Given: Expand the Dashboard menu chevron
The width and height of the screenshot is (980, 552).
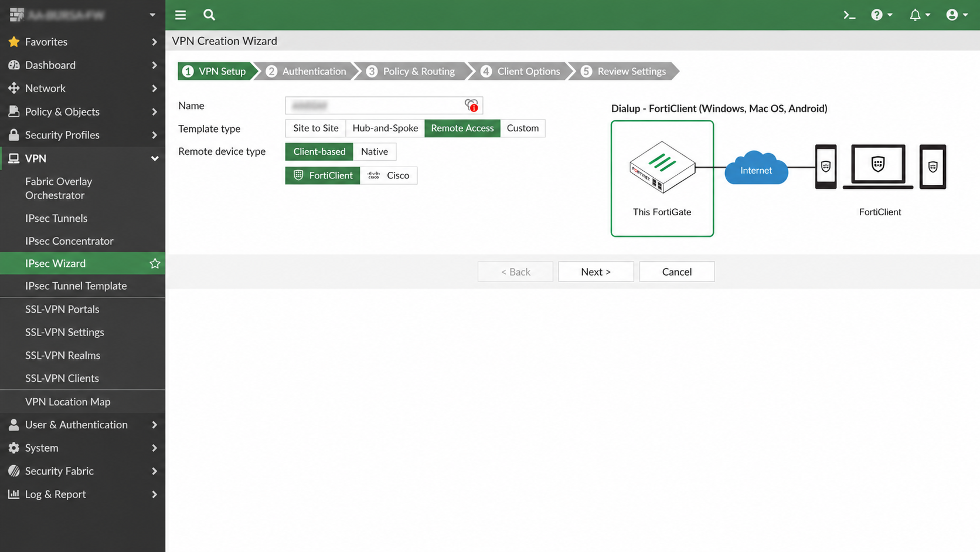Looking at the screenshot, I should pyautogui.click(x=154, y=65).
